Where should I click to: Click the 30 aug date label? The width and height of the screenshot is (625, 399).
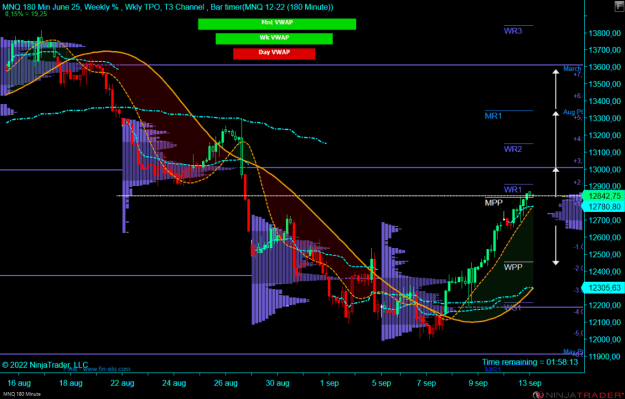pos(277,383)
